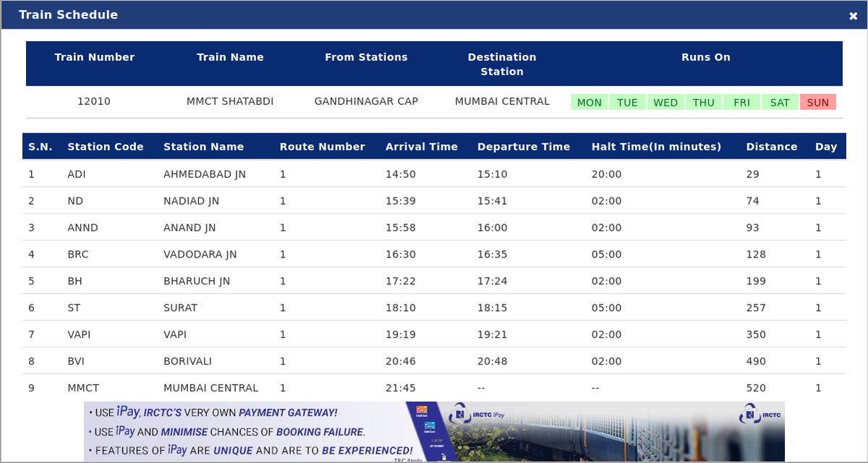Click train number 12010
The height and width of the screenshot is (463, 868).
[x=95, y=101]
